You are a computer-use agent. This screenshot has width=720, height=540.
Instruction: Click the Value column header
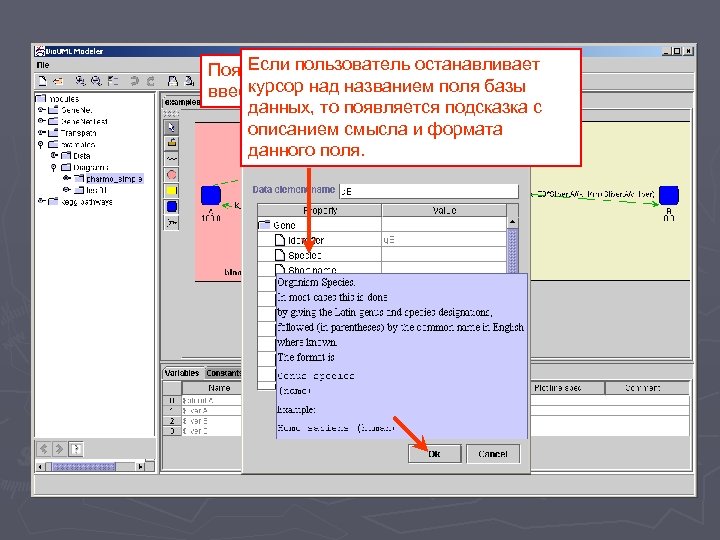point(444,210)
